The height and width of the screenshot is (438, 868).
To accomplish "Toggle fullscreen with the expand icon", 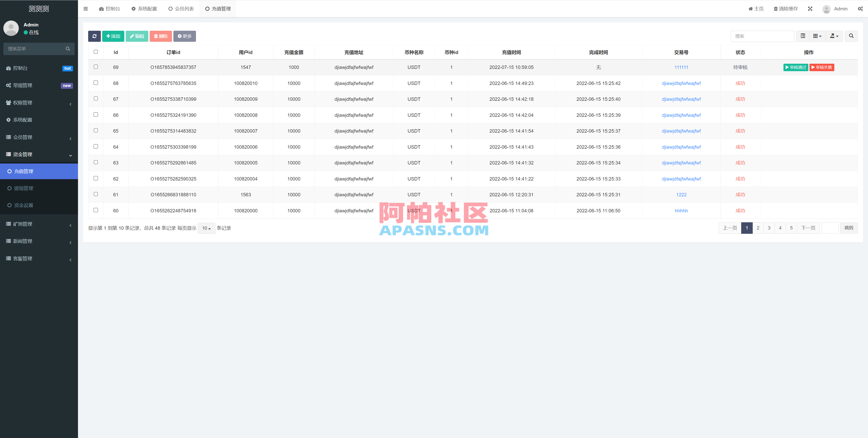I will 810,8.
